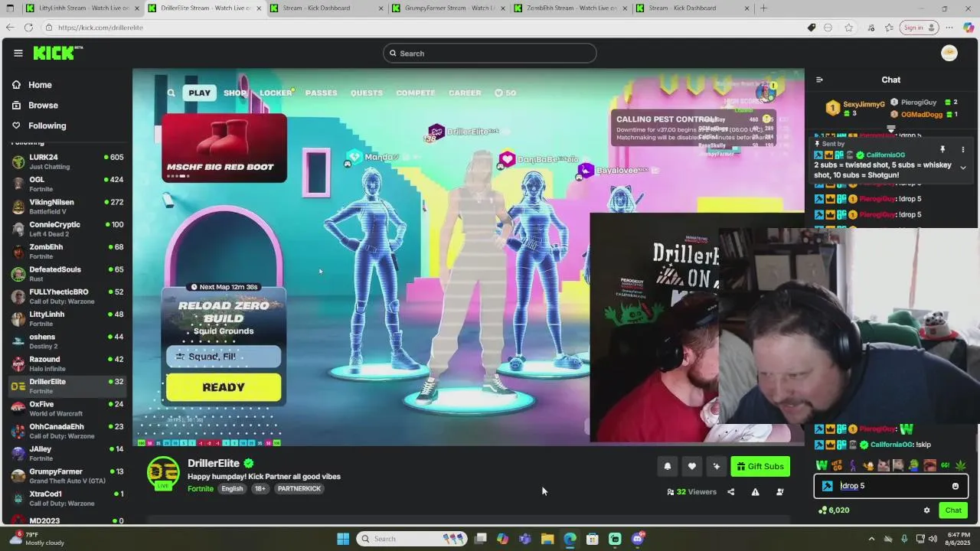Viewport: 980px width, 551px height.
Task: Open the Kick hamburger sidebar menu
Action: pyautogui.click(x=18, y=53)
